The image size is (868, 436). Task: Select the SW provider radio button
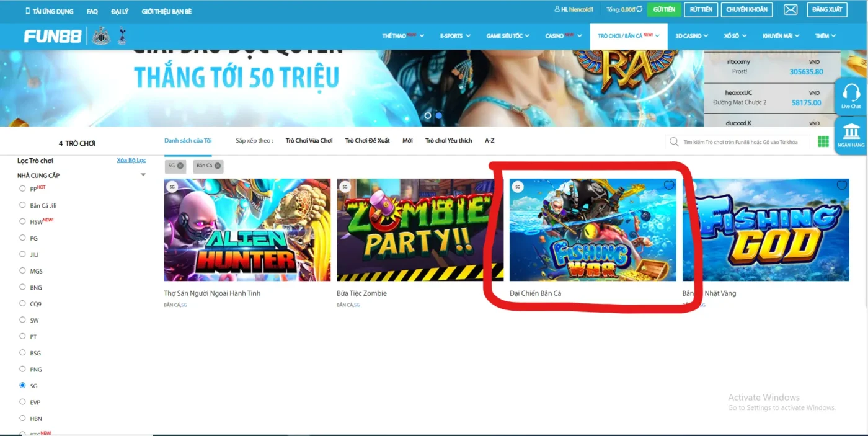click(x=23, y=320)
